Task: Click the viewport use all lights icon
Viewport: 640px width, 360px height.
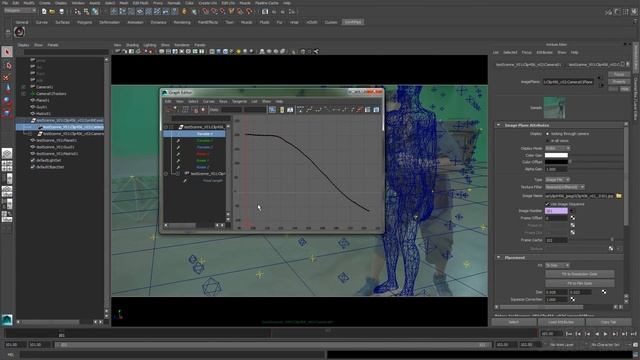Action: click(x=238, y=51)
